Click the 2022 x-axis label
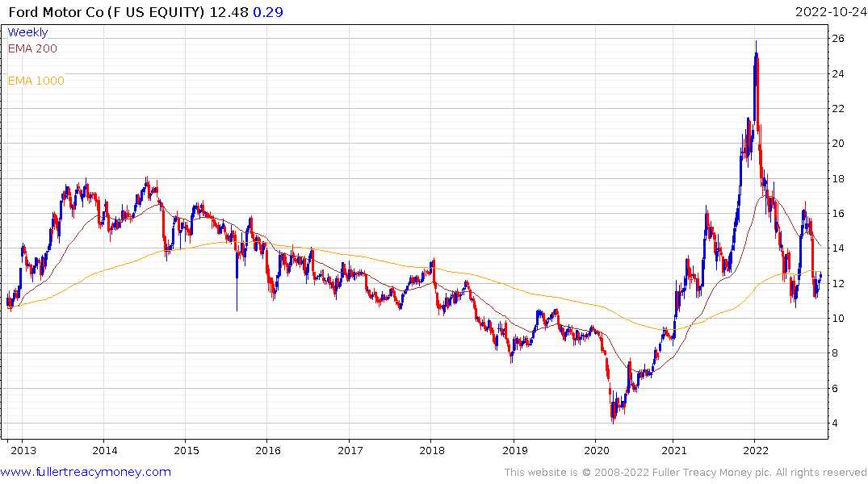Screen dimensions: 868x484 (x=756, y=450)
